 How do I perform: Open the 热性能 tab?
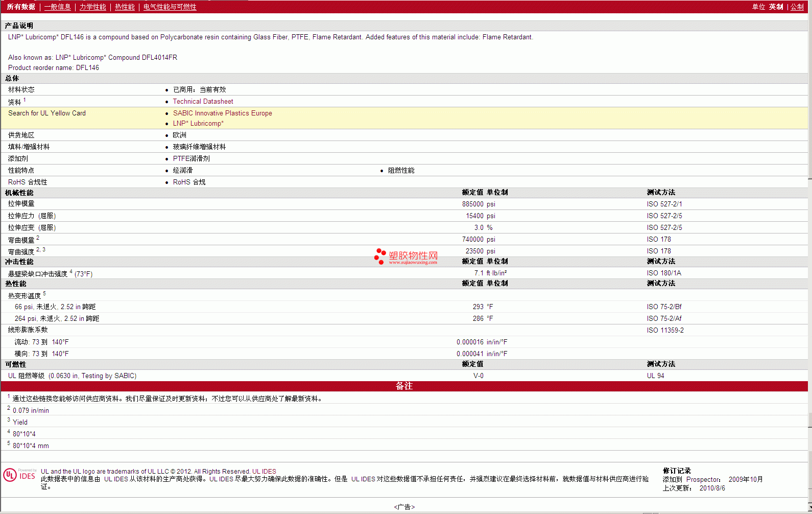tap(125, 7)
